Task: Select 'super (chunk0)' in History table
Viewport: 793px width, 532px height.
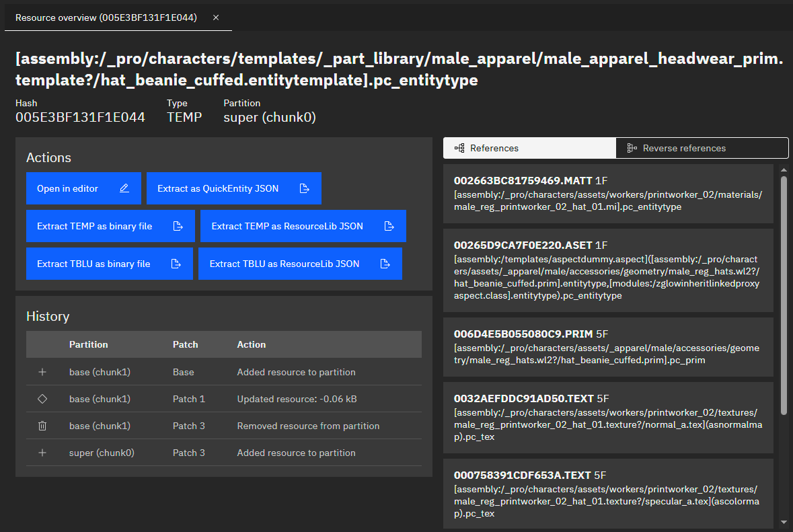Action: point(102,453)
